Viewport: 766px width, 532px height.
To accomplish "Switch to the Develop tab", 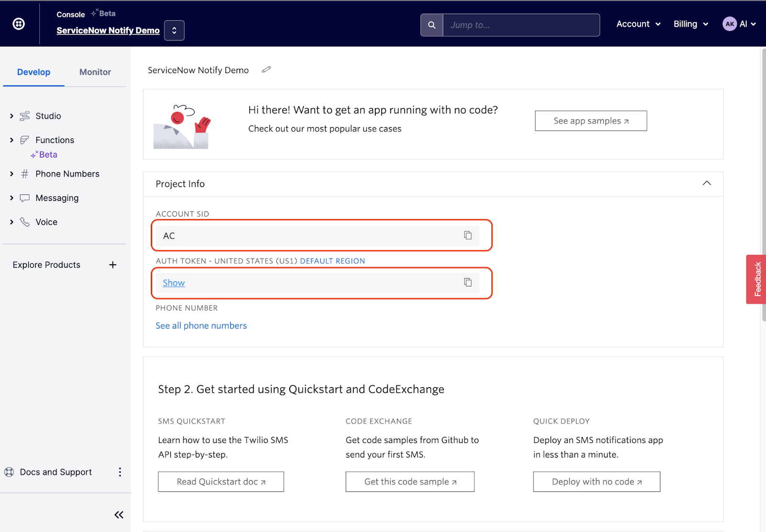I will [34, 72].
